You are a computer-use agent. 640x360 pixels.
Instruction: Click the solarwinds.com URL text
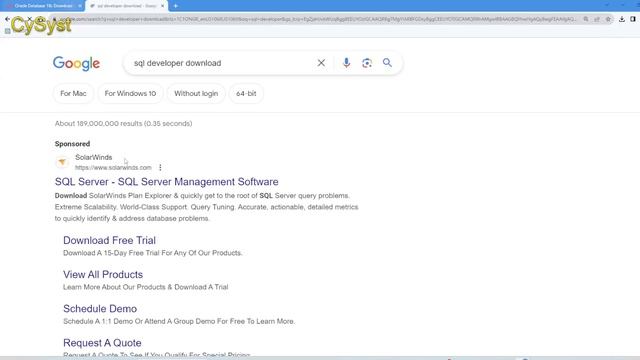[113, 168]
